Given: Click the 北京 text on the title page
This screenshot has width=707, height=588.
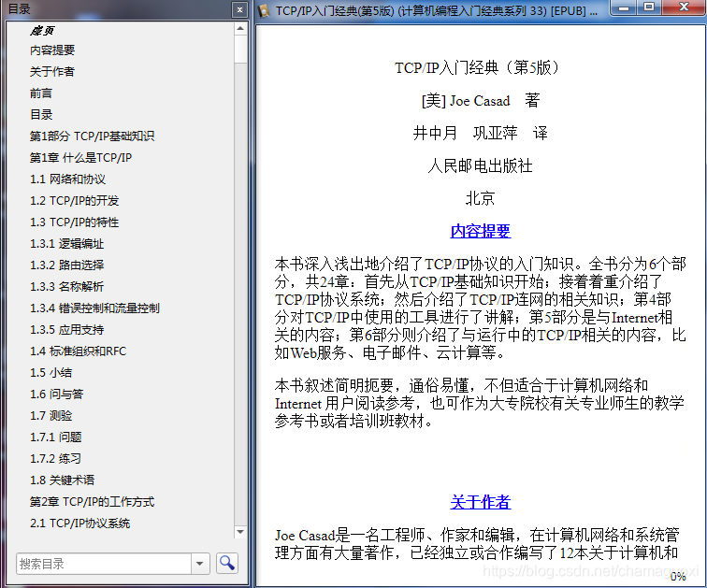Looking at the screenshot, I should click(x=480, y=199).
